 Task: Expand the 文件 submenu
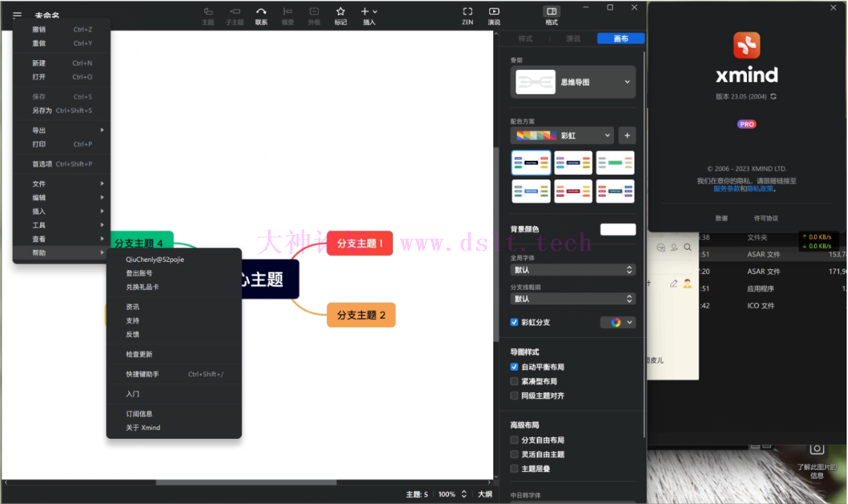click(x=61, y=184)
